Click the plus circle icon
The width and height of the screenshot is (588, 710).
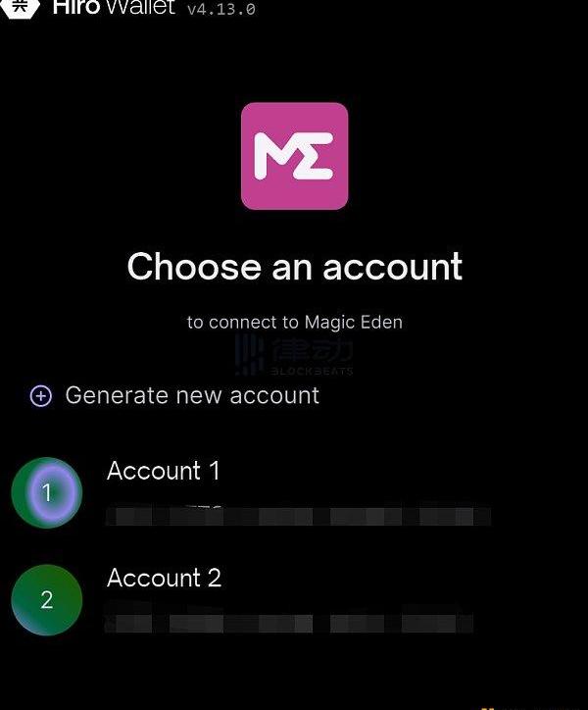pos(41,396)
